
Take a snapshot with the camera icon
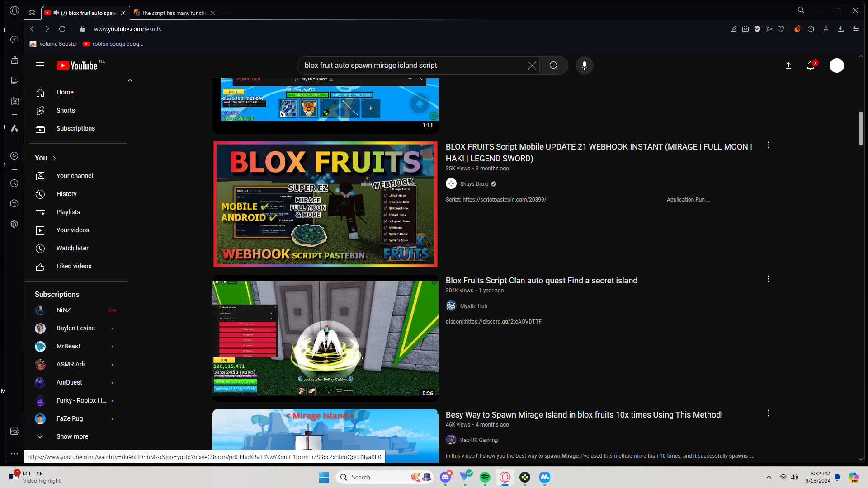pyautogui.click(x=745, y=29)
